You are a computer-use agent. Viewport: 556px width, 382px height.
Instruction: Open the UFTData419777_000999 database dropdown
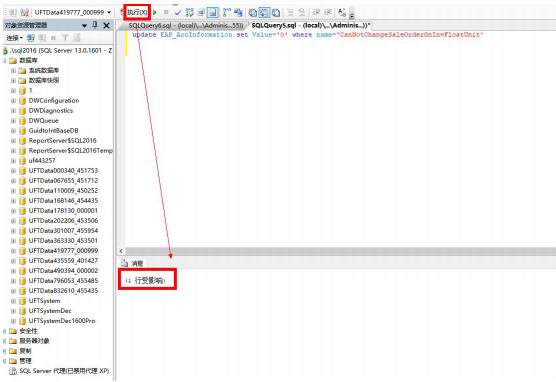pos(109,12)
